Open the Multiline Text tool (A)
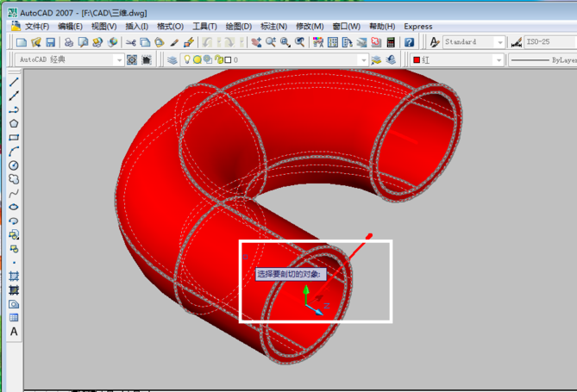This screenshot has height=392, width=577. point(14,332)
